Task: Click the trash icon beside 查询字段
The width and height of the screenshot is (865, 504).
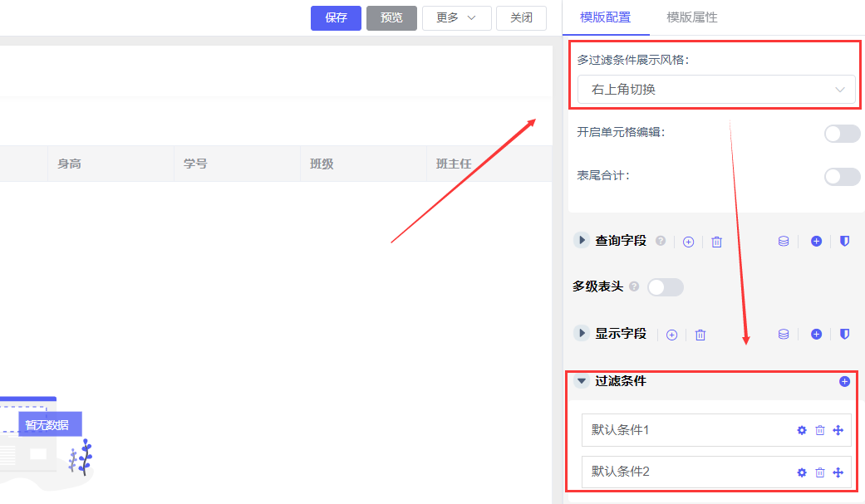Action: pyautogui.click(x=717, y=242)
